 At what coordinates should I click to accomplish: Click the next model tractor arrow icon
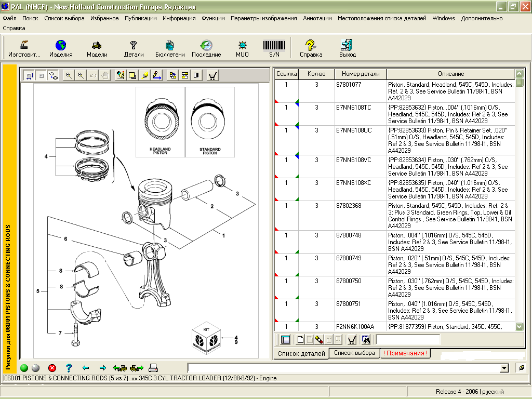click(x=137, y=368)
